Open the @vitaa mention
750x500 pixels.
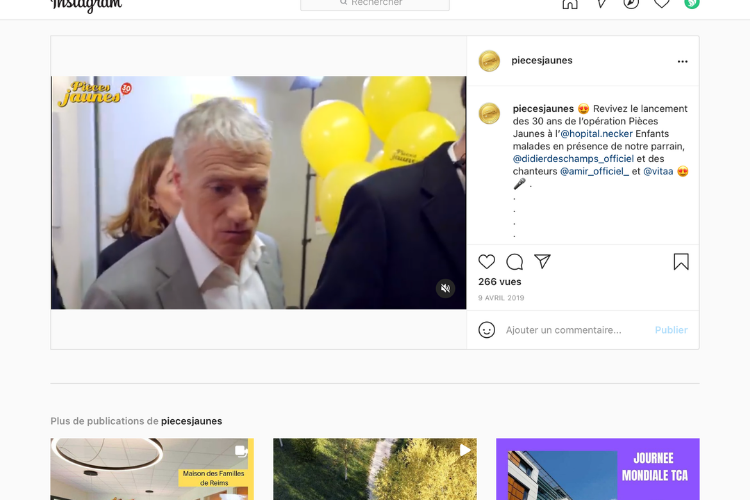pyautogui.click(x=658, y=171)
